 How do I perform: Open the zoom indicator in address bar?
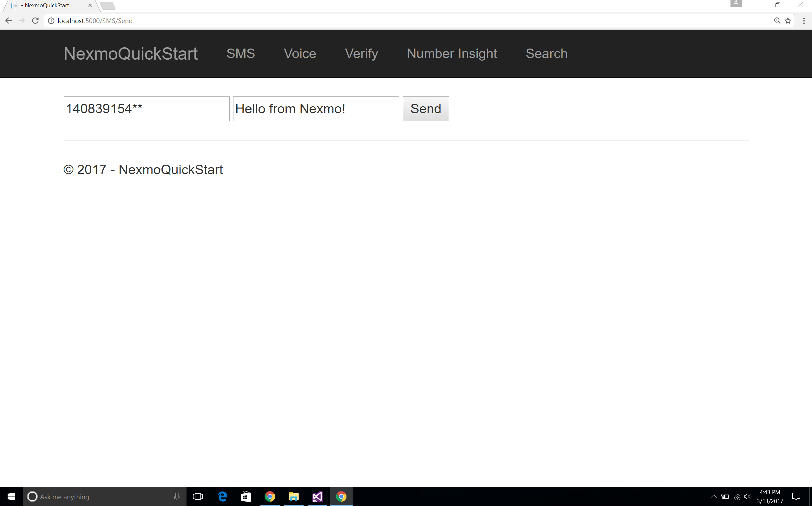777,21
